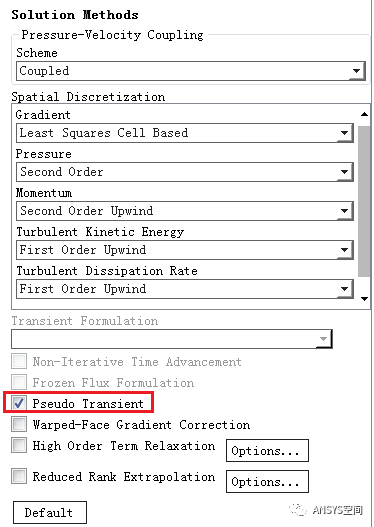Enable High Order Term Relaxation checkbox
374x527 pixels.
tap(19, 445)
